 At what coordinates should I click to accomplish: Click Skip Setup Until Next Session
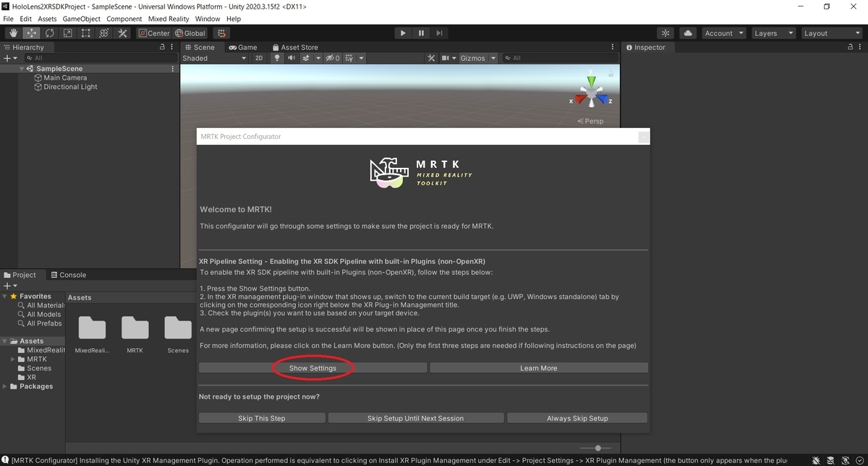416,418
